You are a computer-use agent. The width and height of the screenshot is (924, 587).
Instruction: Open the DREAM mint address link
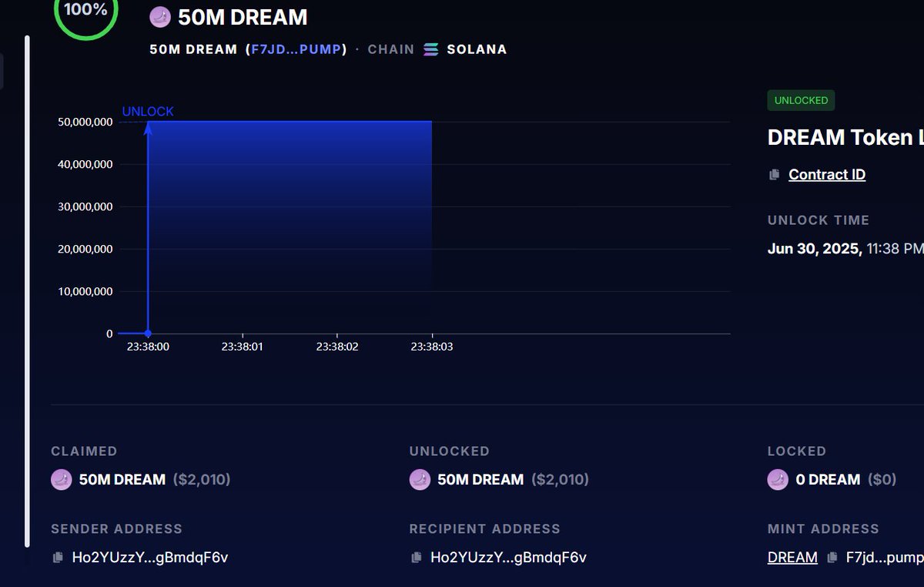pyautogui.click(x=792, y=557)
